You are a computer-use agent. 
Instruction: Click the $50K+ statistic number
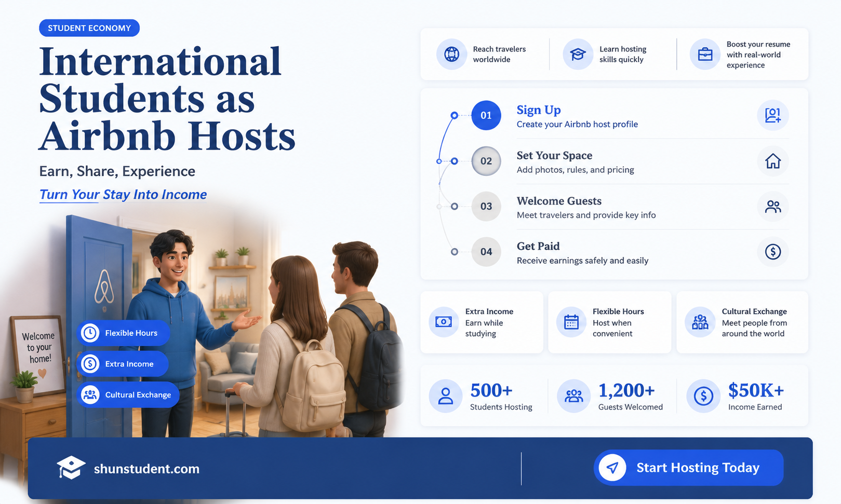[x=756, y=390]
